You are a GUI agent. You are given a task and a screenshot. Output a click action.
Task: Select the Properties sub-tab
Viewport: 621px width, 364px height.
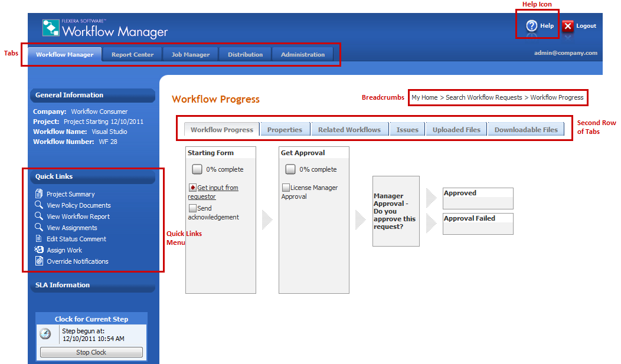285,129
